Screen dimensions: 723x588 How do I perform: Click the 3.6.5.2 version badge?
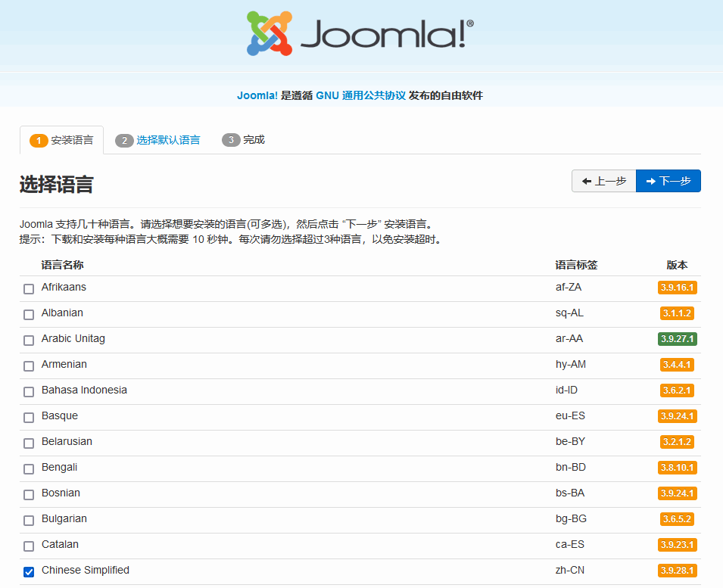[x=678, y=519]
